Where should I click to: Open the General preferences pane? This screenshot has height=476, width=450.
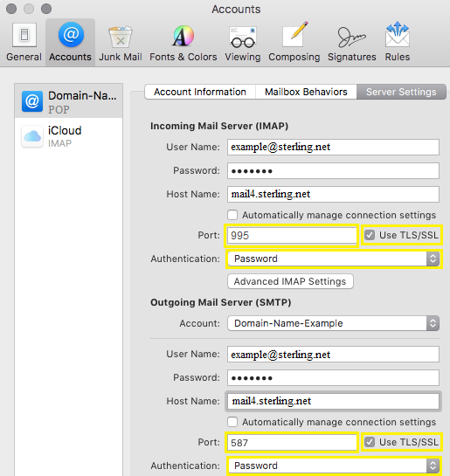24,42
